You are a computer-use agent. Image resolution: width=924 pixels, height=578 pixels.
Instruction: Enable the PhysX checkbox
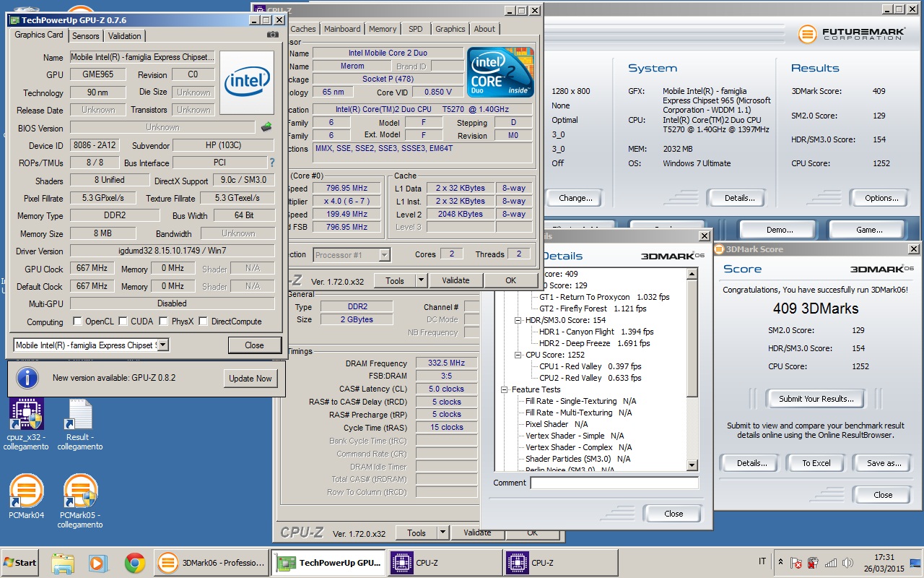164,322
